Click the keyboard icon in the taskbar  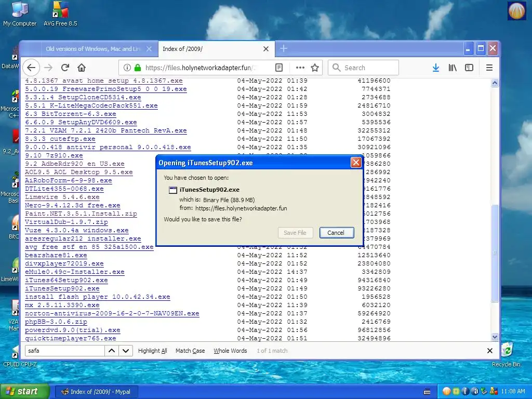click(427, 392)
